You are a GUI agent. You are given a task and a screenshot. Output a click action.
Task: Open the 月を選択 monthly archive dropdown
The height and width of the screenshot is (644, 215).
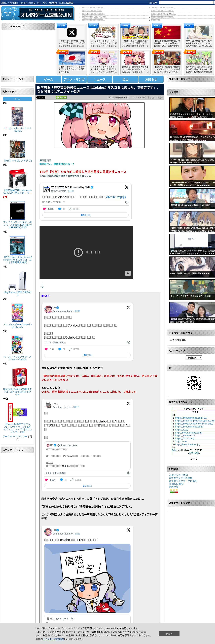[194, 357]
